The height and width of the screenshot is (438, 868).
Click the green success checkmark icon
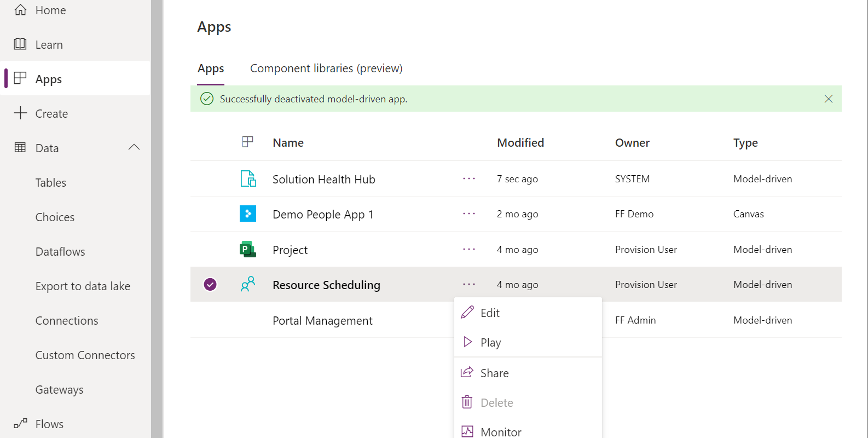[207, 99]
